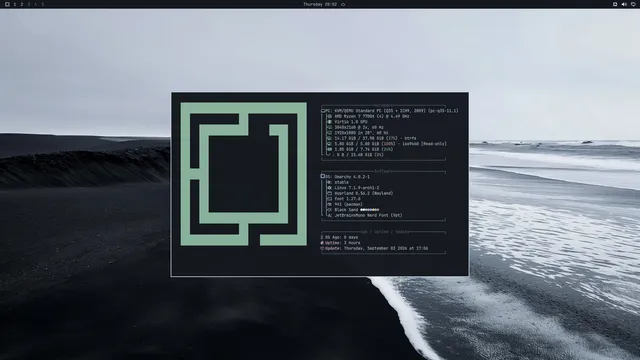Click the 'Virtio 1.0 GPU' text
Viewport: 640px width, 360px height.
click(351, 122)
